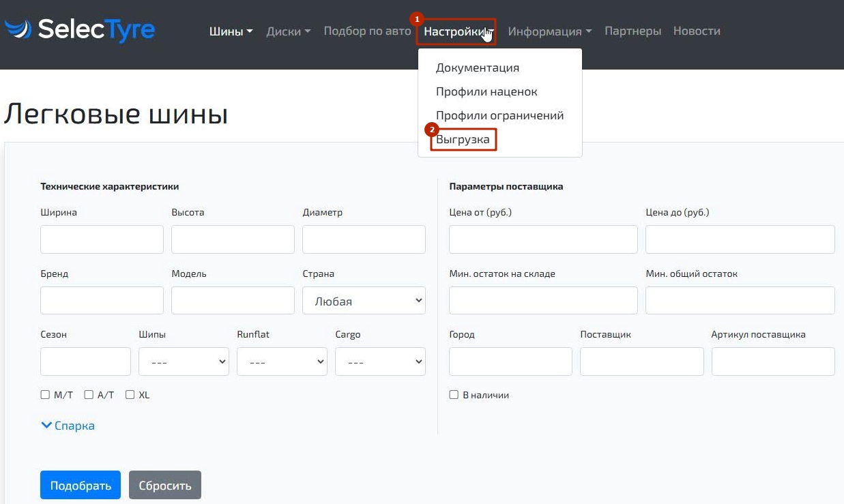The width and height of the screenshot is (844, 504).
Task: Select Выгрузка in the Настройки menu
Action: coord(463,140)
